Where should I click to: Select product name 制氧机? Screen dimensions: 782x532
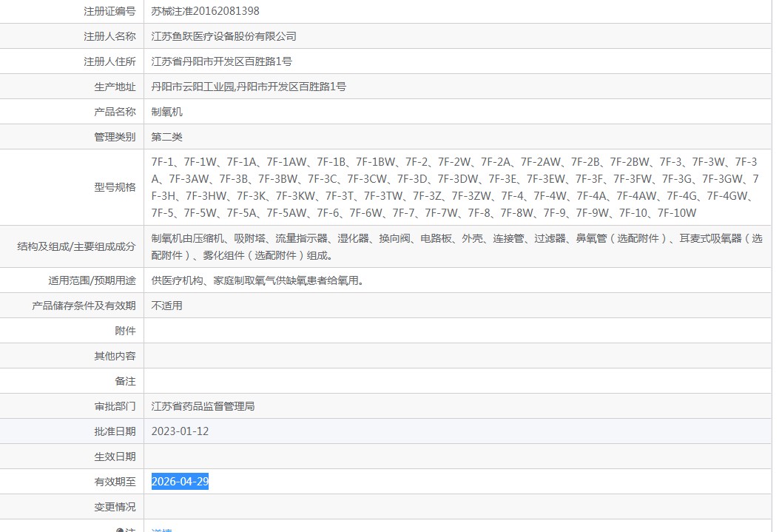pyautogui.click(x=166, y=112)
